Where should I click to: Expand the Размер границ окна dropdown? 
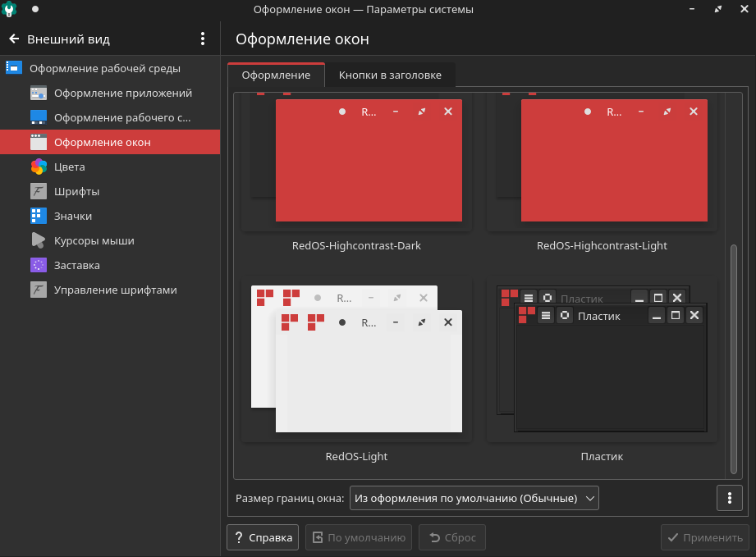[x=474, y=498]
